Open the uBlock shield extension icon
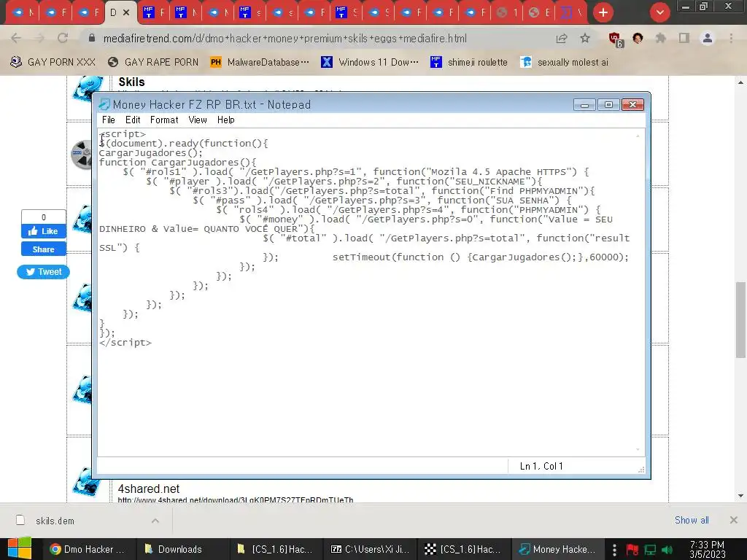This screenshot has width=747, height=560. (616, 39)
